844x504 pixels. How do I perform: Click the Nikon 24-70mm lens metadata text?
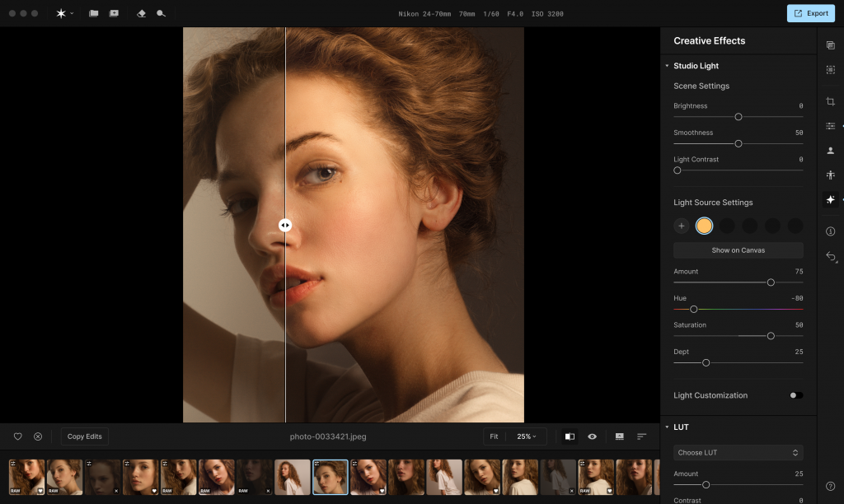pyautogui.click(x=424, y=14)
